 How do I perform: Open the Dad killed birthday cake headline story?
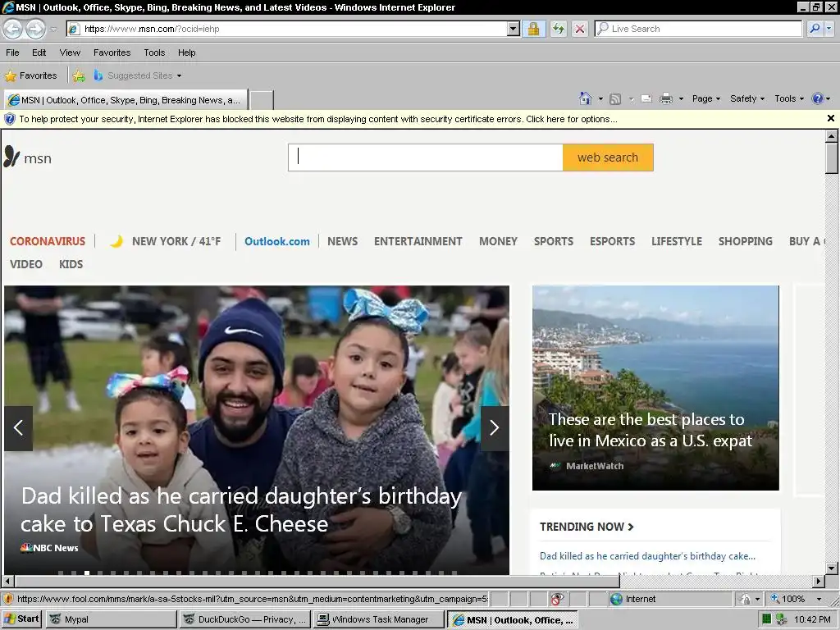click(241, 509)
